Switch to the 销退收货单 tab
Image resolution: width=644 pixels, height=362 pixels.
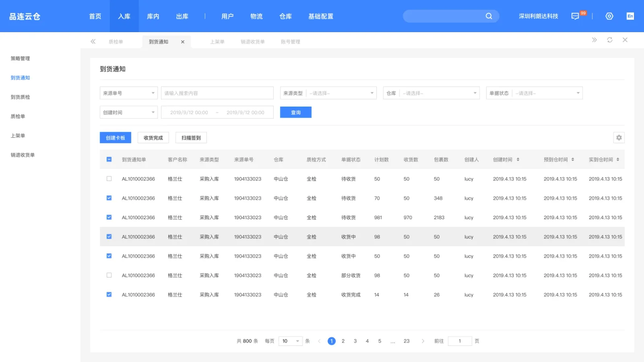[x=253, y=42]
